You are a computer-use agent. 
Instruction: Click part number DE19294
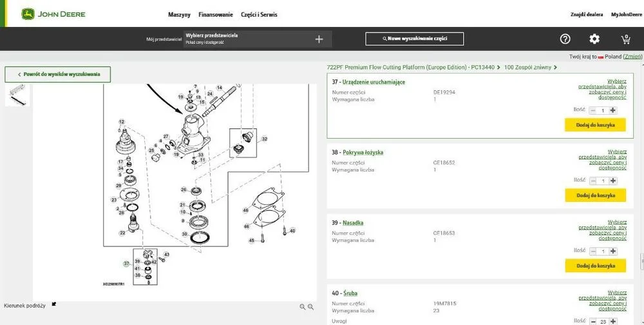[x=444, y=92]
